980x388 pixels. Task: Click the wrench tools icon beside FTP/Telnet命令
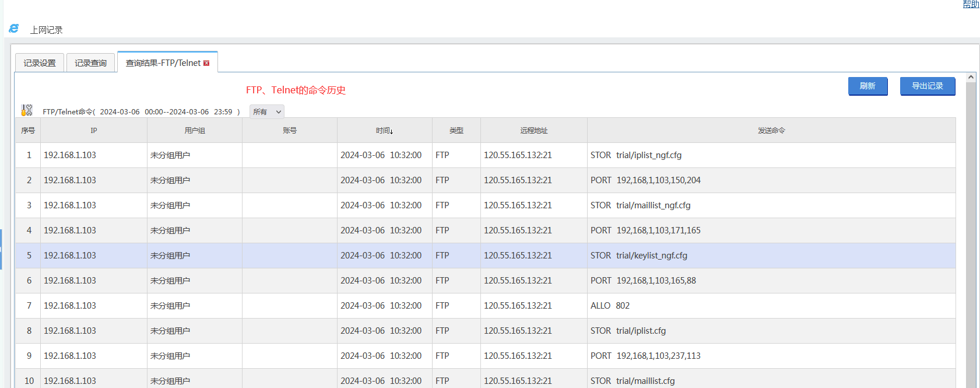[x=27, y=110]
